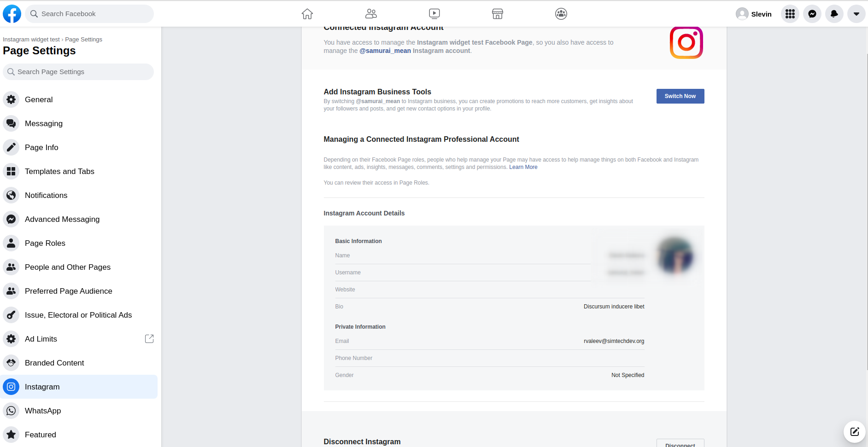Click the People and Other Pages icon
Screen dimensions: 868x447
click(x=11, y=267)
